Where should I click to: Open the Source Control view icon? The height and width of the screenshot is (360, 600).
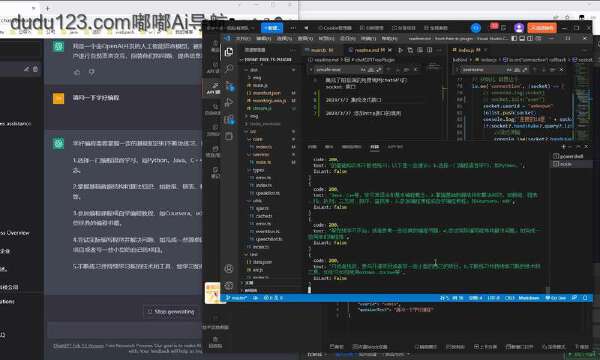tap(230, 86)
